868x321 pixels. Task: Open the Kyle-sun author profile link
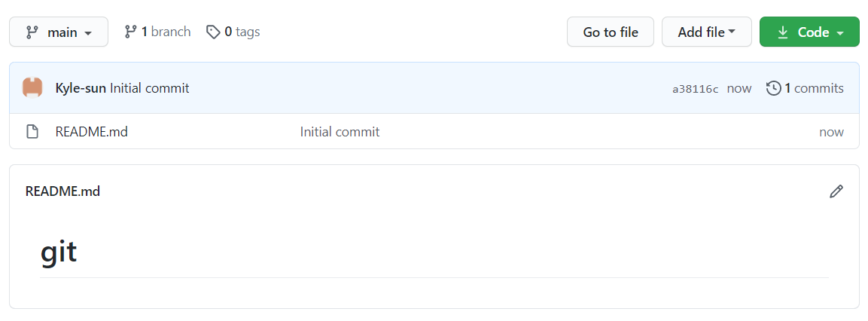81,88
